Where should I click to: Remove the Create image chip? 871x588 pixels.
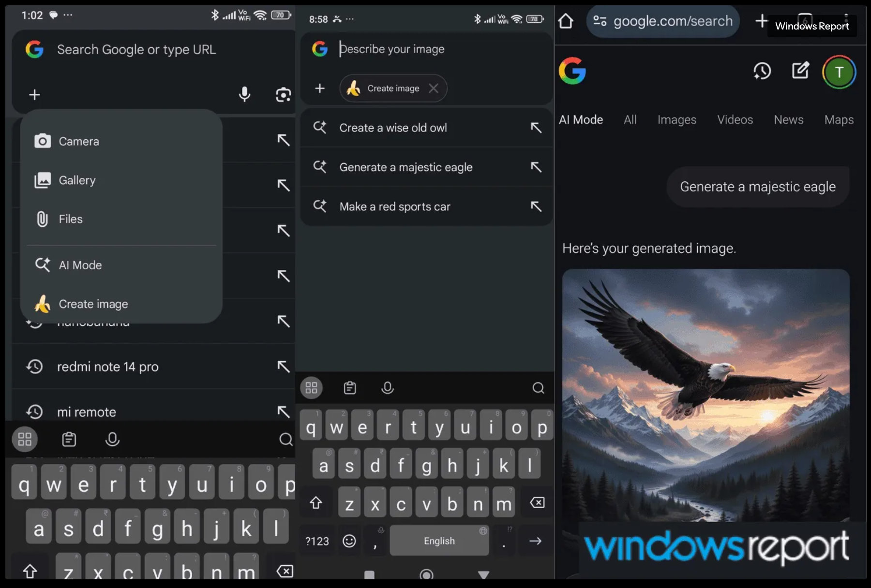434,88
